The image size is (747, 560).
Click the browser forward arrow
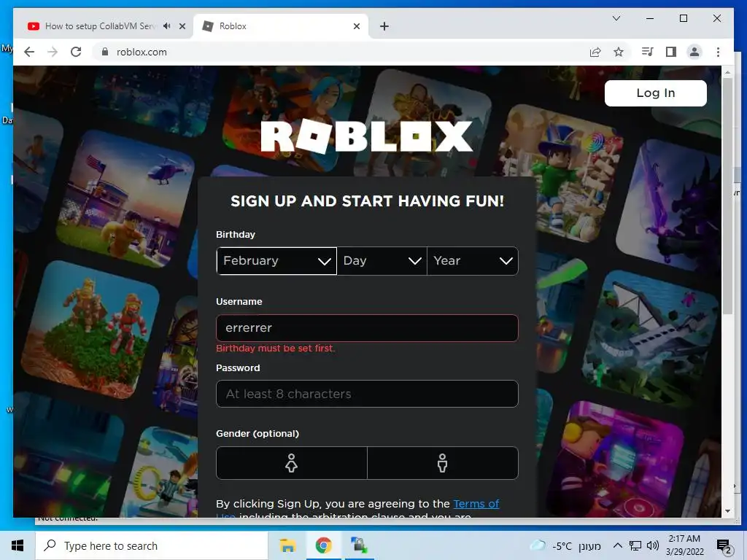tap(53, 52)
